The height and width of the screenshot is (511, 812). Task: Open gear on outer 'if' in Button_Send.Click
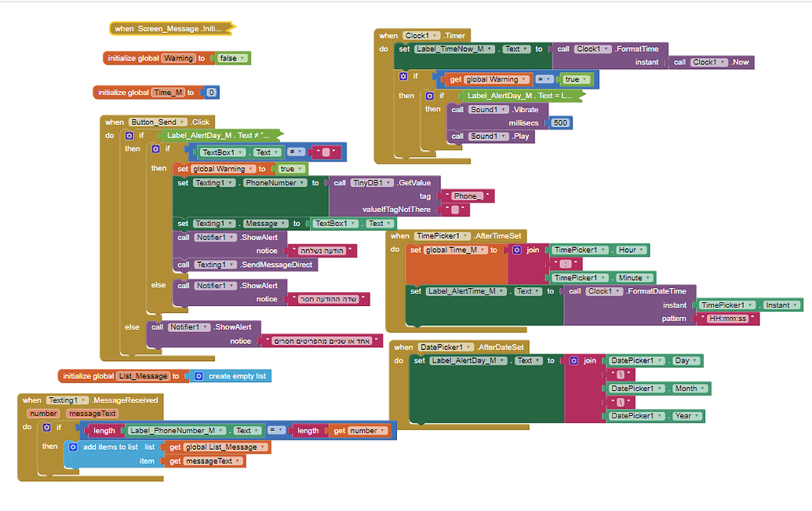[x=129, y=135]
